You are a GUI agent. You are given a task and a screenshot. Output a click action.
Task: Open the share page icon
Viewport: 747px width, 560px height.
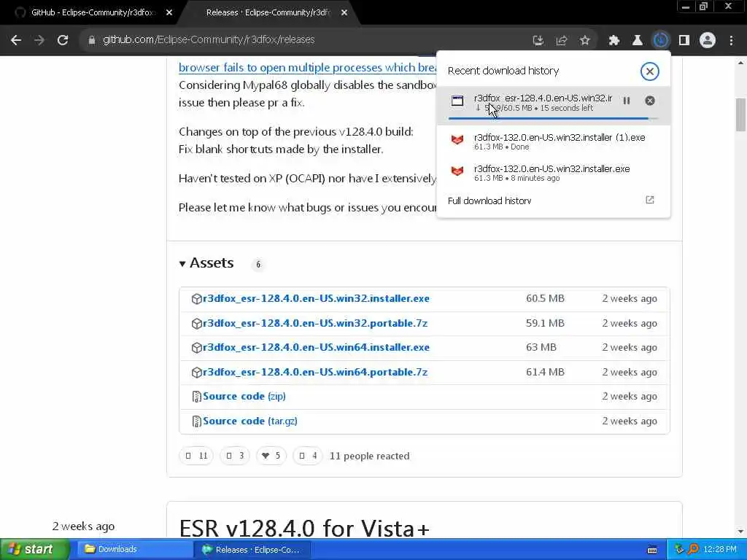(x=562, y=41)
